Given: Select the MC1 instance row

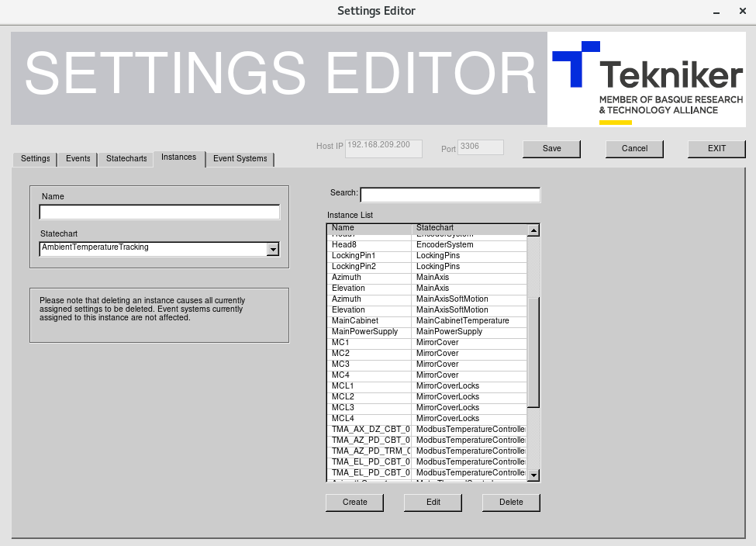Looking at the screenshot, I should 427,343.
